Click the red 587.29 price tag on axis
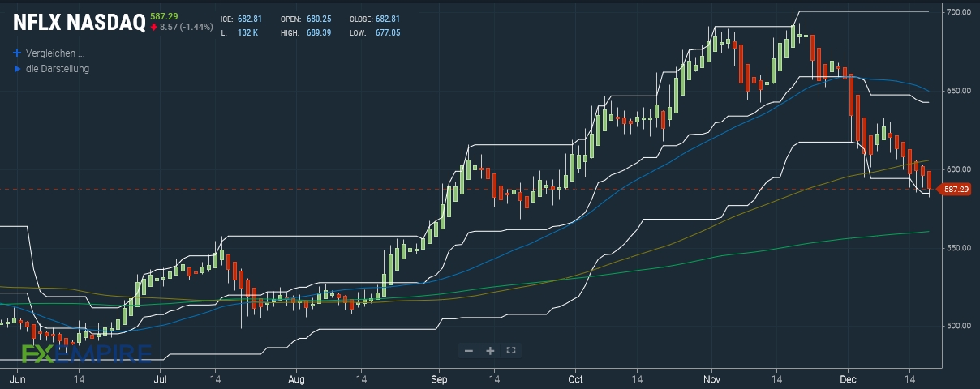 (x=954, y=190)
